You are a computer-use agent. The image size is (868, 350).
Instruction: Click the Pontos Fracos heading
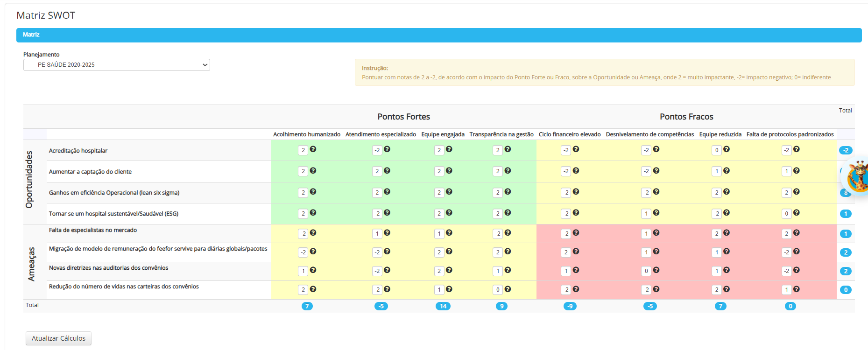coord(686,117)
